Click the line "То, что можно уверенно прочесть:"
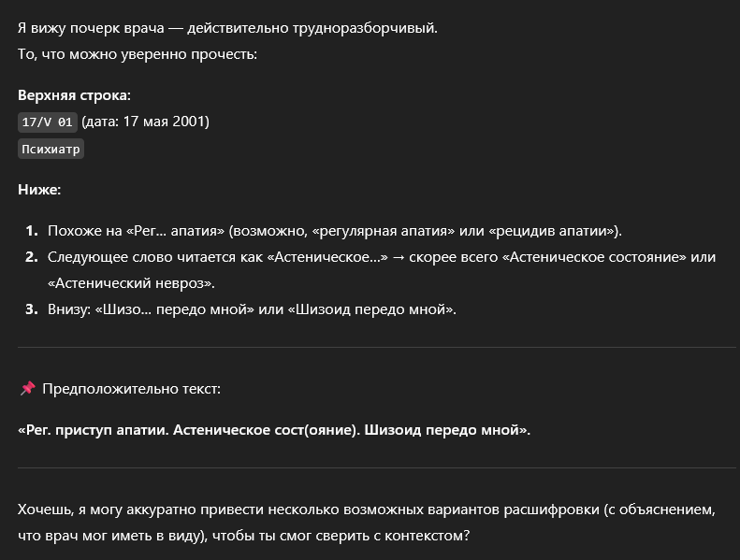The image size is (740, 560). coord(137,53)
